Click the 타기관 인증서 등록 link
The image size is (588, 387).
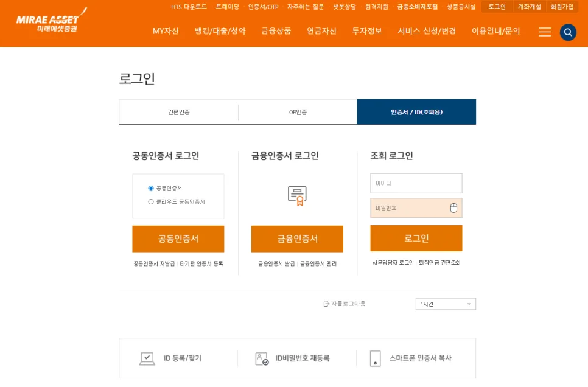[x=201, y=263]
